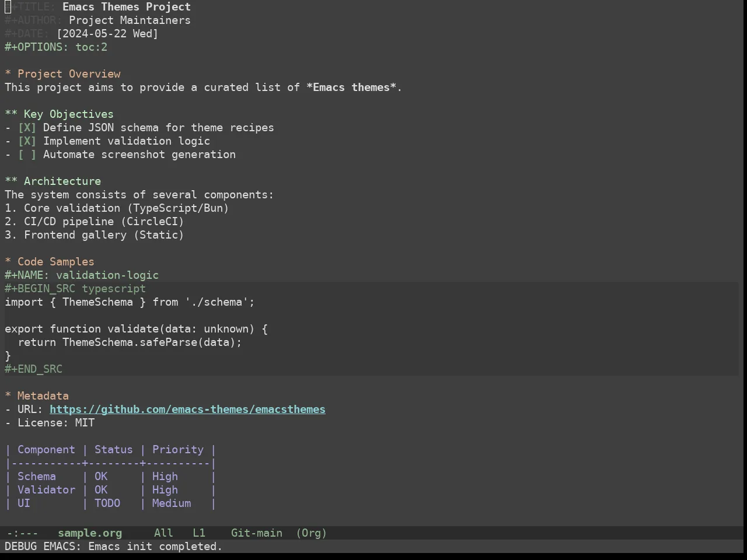Click the 'License: MIT' list item

point(50,423)
